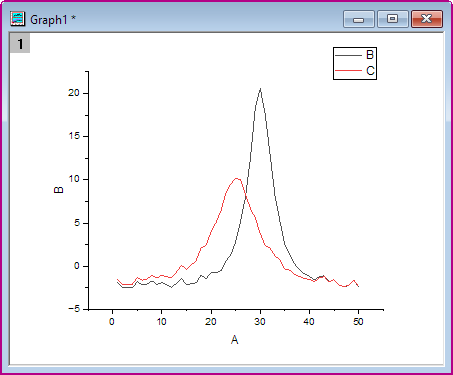
Task: Click the Graph1 window title text
Action: (x=53, y=20)
